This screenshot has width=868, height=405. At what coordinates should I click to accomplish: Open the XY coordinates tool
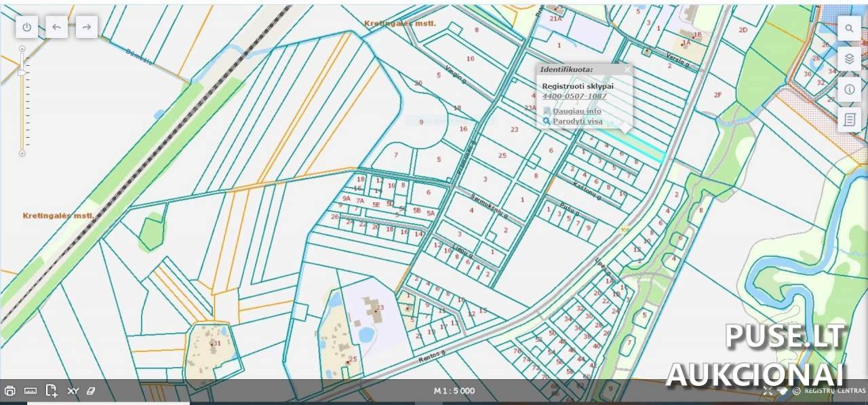pyautogui.click(x=73, y=391)
